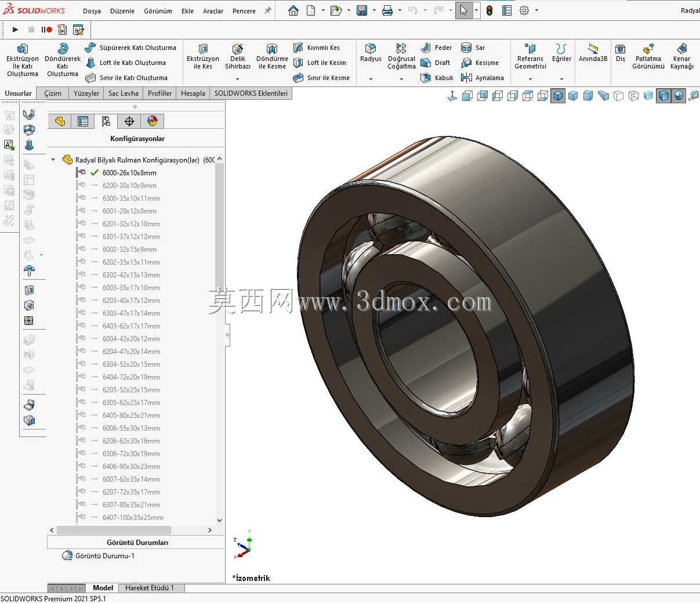Select Doğrusal Çoğaltma pattern tool
The width and height of the screenshot is (700, 603).
[401, 57]
